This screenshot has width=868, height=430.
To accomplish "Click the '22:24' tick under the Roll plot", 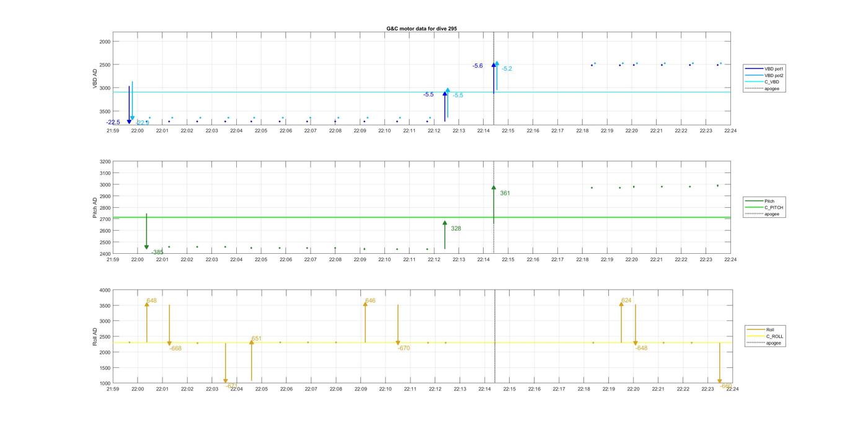I will click(732, 389).
